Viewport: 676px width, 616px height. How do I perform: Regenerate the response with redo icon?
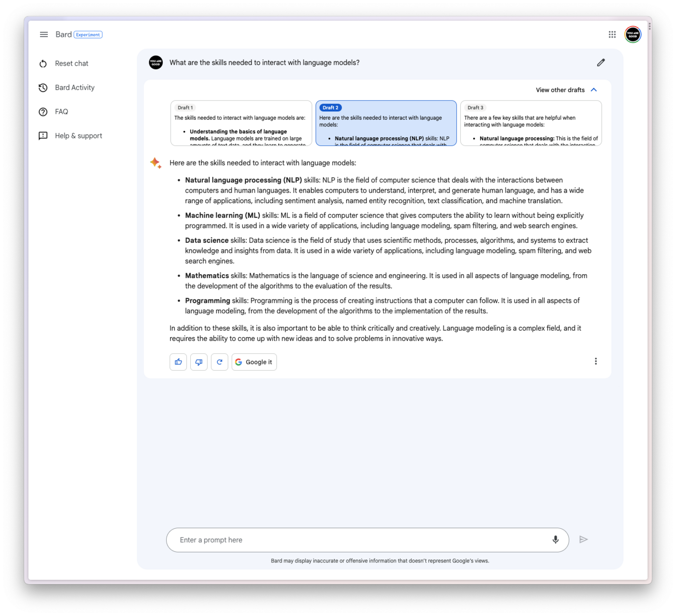pos(220,362)
